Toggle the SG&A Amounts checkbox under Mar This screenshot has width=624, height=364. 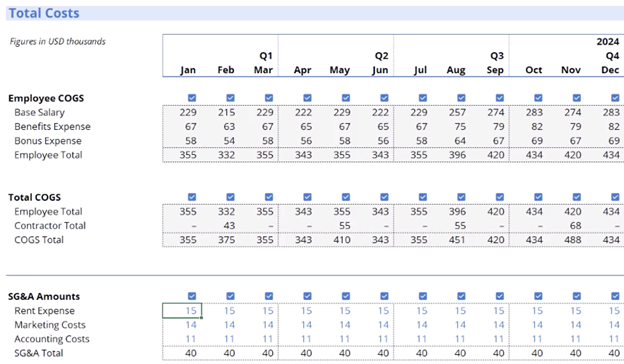269,296
